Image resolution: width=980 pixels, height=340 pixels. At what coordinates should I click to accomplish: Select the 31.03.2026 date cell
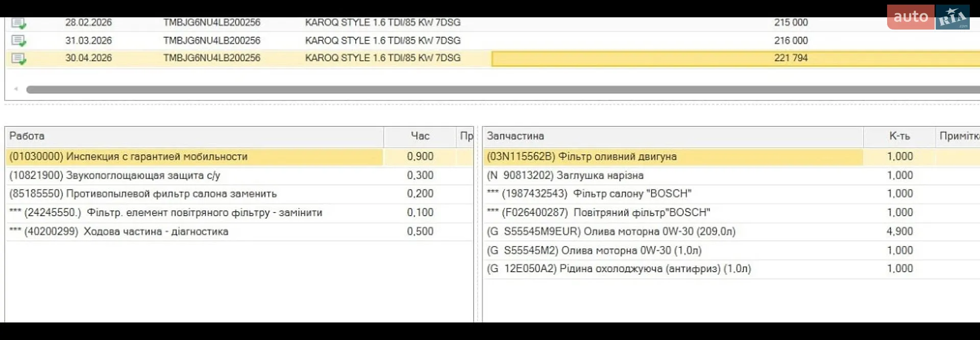(x=88, y=40)
